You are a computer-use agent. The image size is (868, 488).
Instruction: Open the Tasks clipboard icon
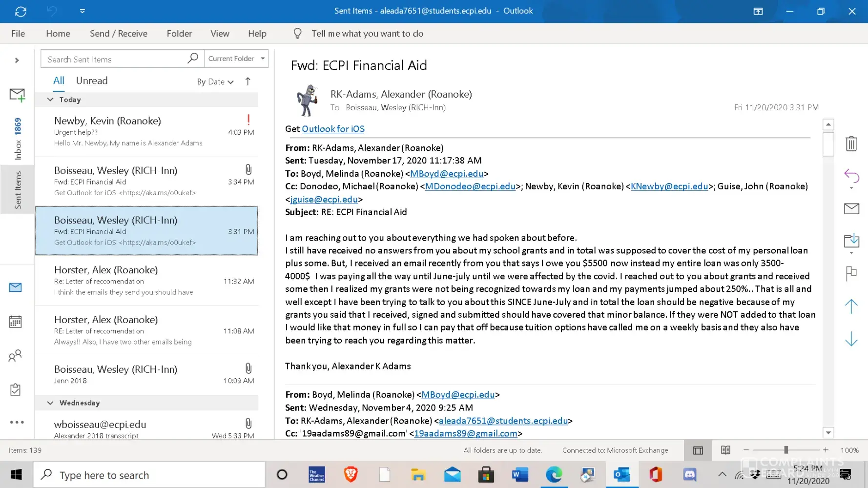[x=16, y=389]
